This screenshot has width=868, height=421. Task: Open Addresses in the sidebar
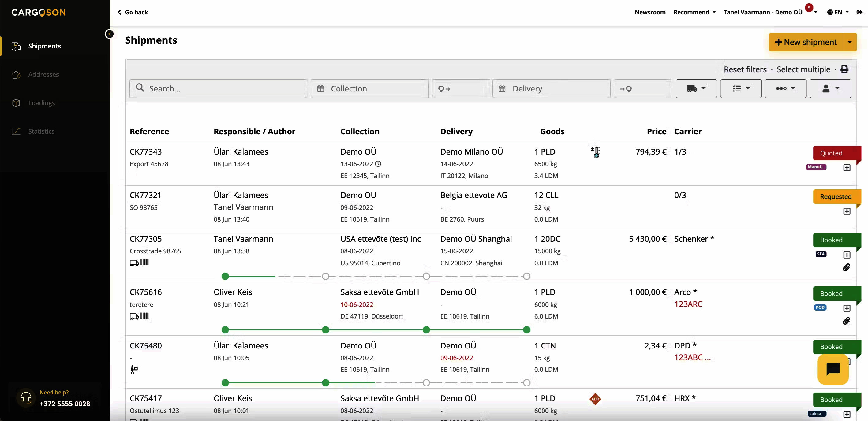coord(43,74)
